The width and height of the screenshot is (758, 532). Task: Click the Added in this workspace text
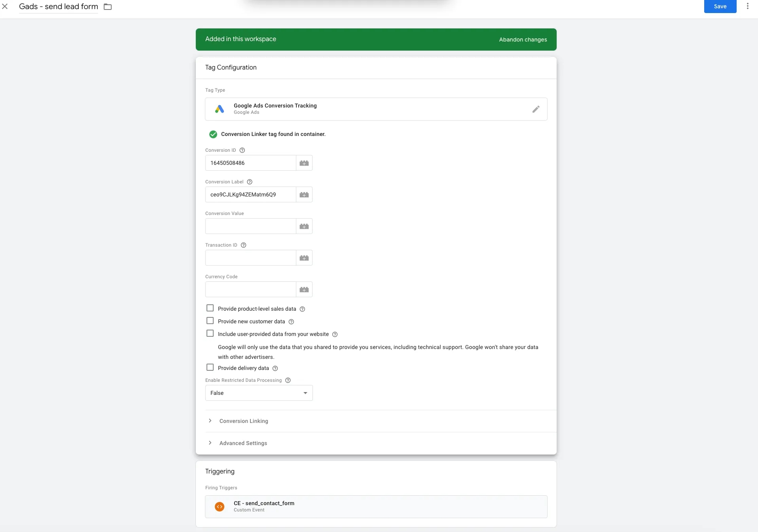pos(241,39)
